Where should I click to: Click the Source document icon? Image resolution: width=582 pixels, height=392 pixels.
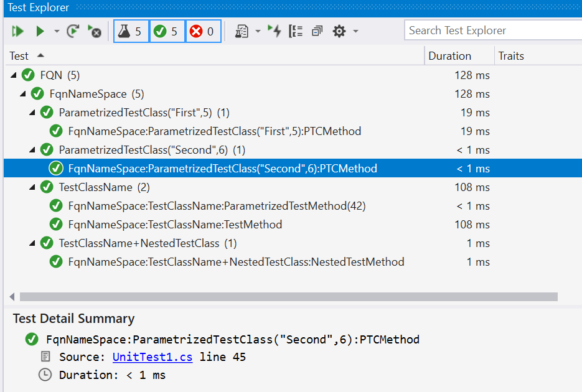[x=45, y=357]
